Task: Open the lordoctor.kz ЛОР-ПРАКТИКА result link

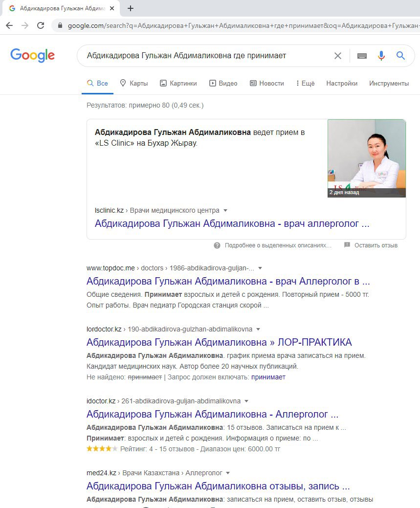Action: 219,342
